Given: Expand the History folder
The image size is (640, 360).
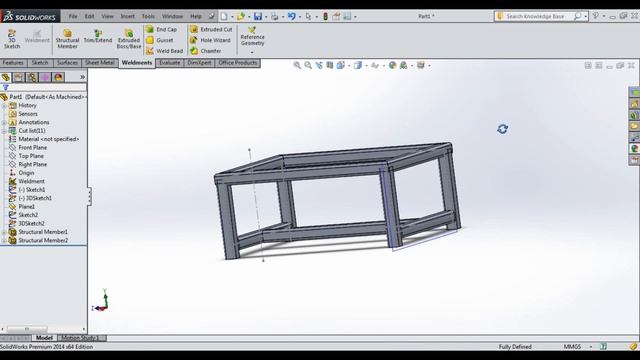Looking at the screenshot, I should (4, 105).
